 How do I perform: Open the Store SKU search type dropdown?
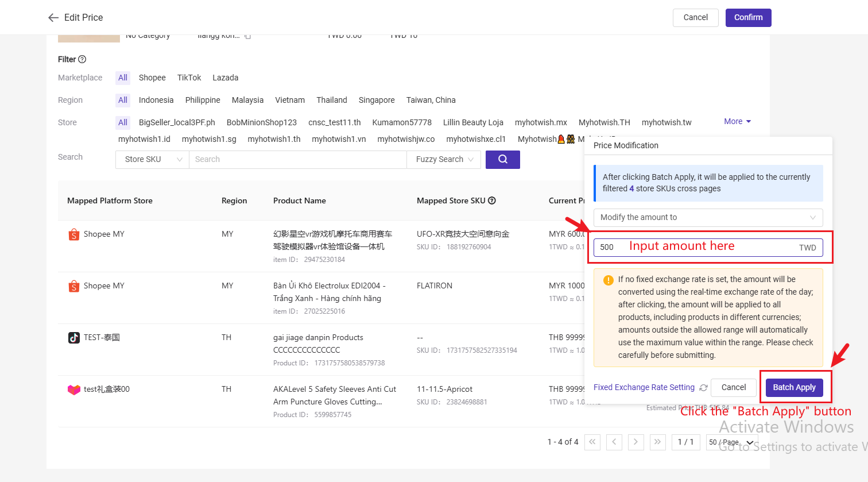tap(152, 159)
